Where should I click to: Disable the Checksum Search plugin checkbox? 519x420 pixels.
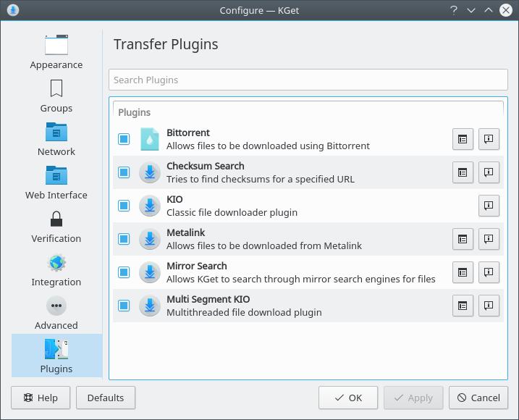pos(124,172)
